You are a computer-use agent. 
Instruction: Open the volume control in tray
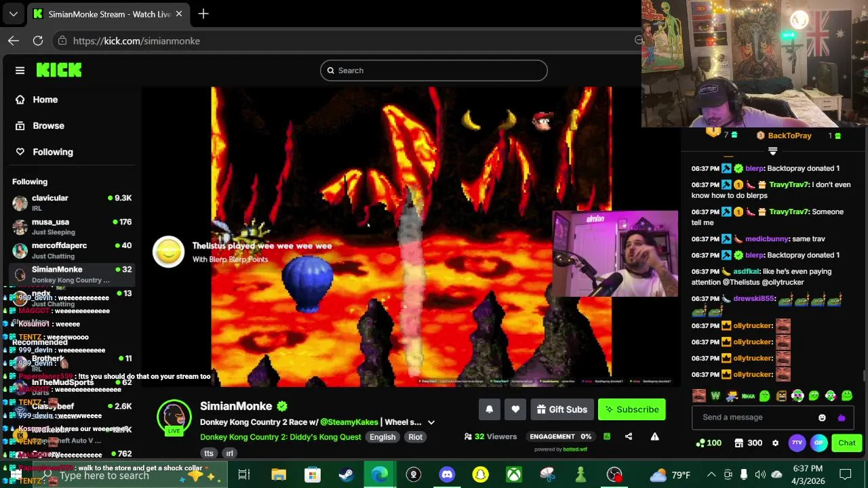[760, 474]
